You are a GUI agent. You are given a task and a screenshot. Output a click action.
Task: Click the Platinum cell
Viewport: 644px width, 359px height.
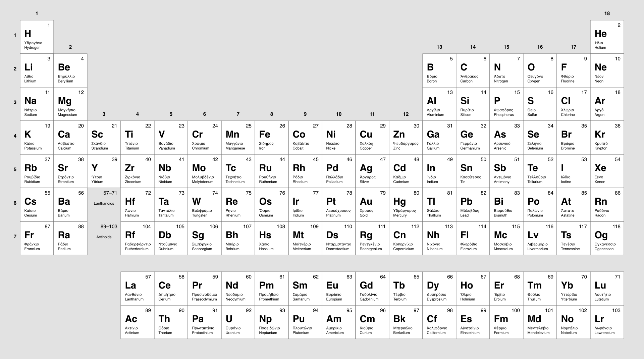[x=339, y=205]
